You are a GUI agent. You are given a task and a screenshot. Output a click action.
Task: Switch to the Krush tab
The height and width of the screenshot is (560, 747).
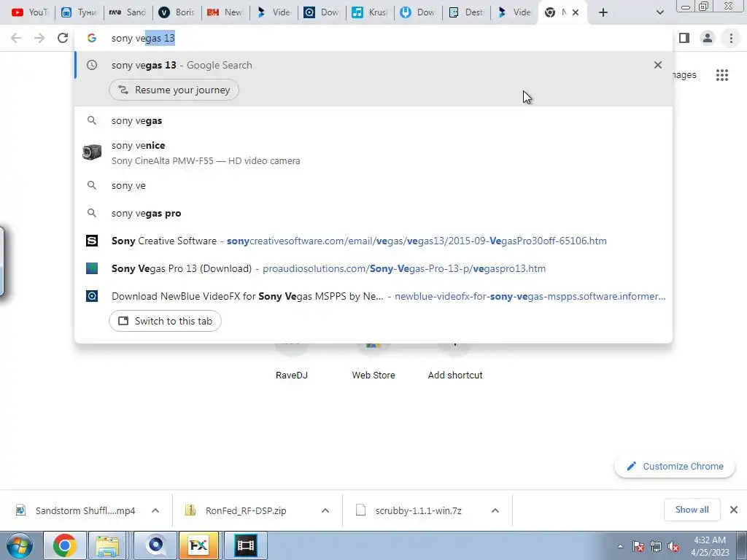pos(370,12)
